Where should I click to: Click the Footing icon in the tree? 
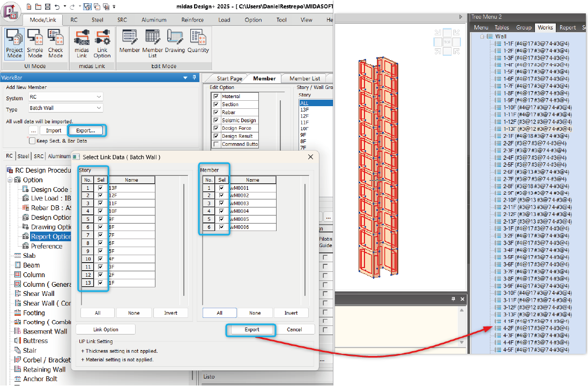click(17, 313)
